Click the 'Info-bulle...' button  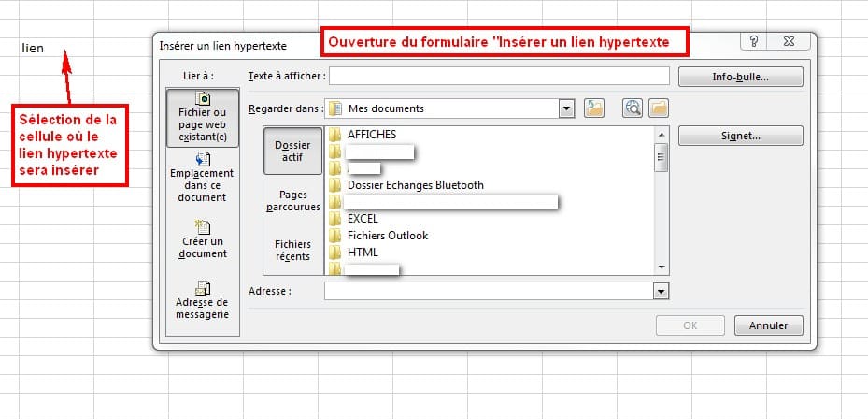click(740, 77)
